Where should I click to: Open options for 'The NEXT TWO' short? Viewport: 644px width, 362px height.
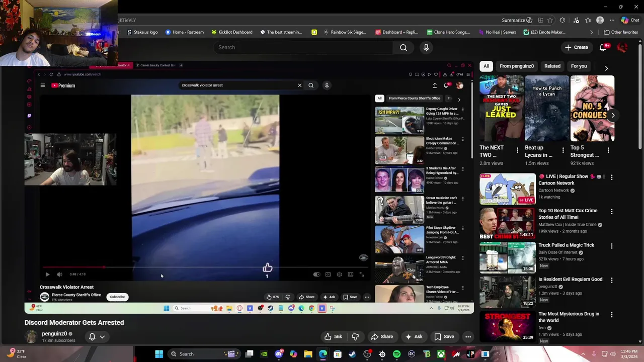tap(517, 150)
